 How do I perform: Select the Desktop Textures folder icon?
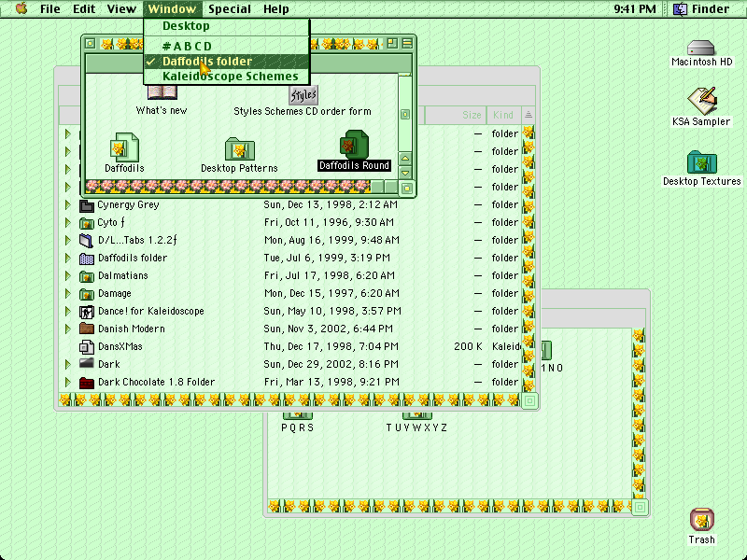(x=702, y=161)
